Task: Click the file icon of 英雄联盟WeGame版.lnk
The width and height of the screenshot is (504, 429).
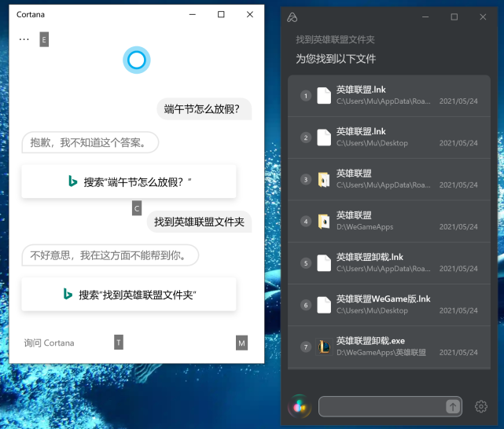Action: pyautogui.click(x=324, y=305)
